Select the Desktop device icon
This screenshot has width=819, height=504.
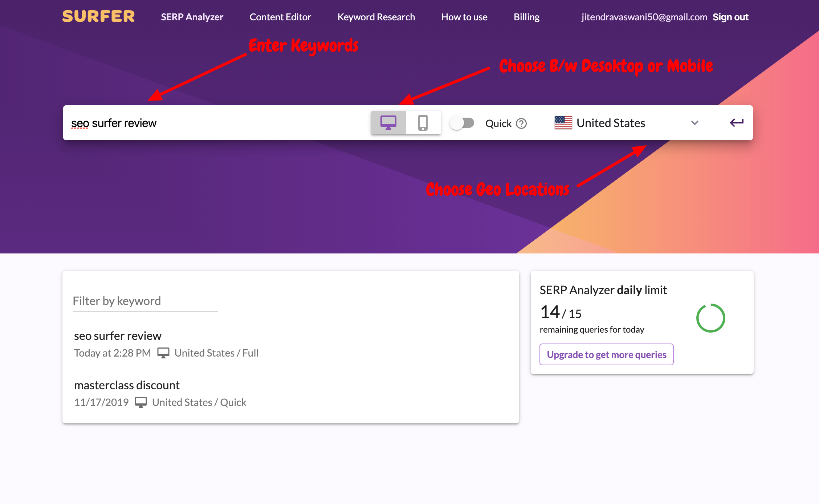coord(388,123)
